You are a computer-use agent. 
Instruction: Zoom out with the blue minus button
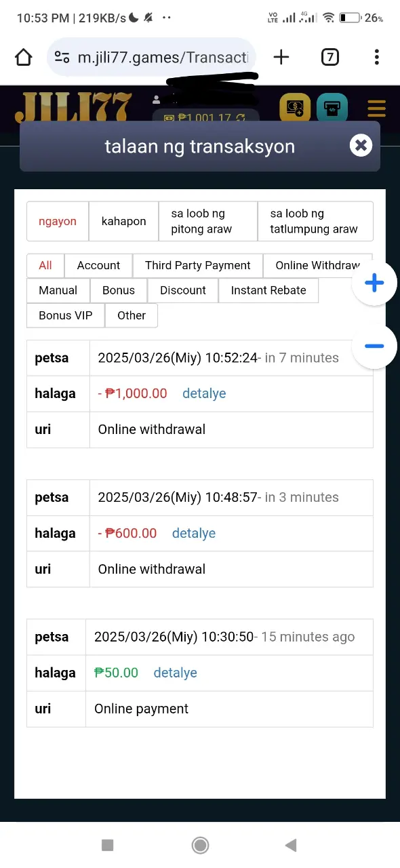(374, 347)
